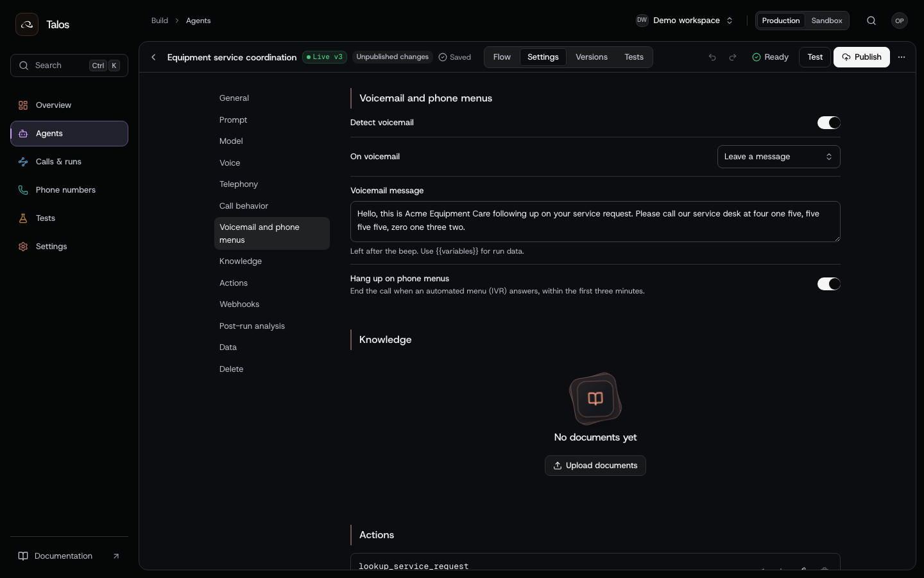Toggle the Hang up on phone menus switch
This screenshot has width=924, height=578.
pos(828,284)
